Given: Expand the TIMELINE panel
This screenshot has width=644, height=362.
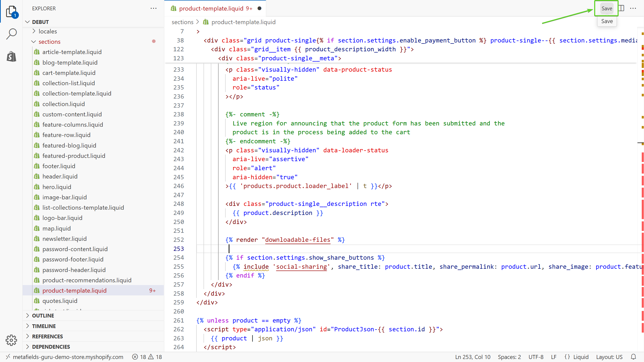Looking at the screenshot, I should 44,326.
